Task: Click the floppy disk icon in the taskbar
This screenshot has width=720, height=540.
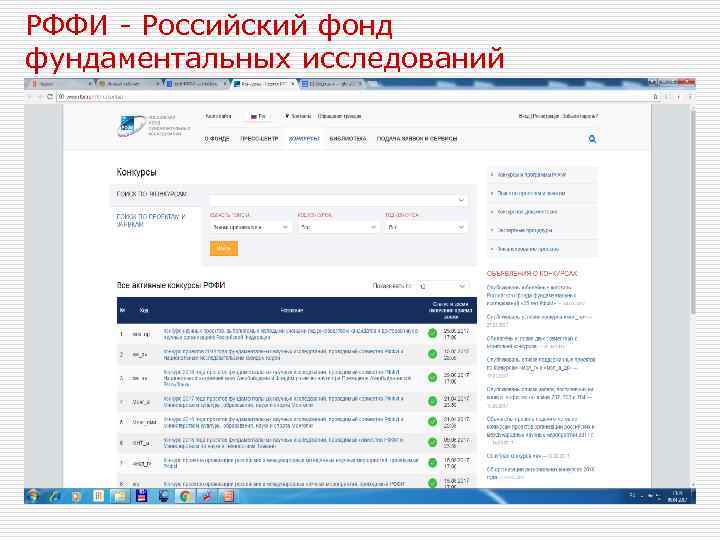Action: click(141, 496)
